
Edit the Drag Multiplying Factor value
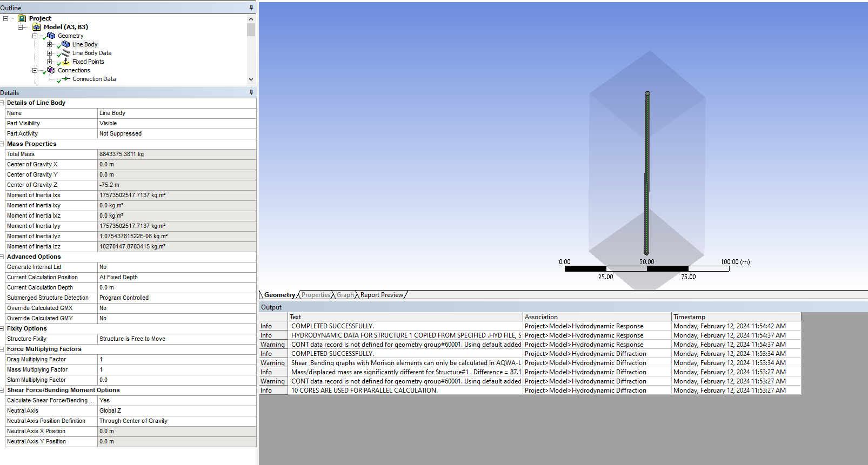coord(177,359)
